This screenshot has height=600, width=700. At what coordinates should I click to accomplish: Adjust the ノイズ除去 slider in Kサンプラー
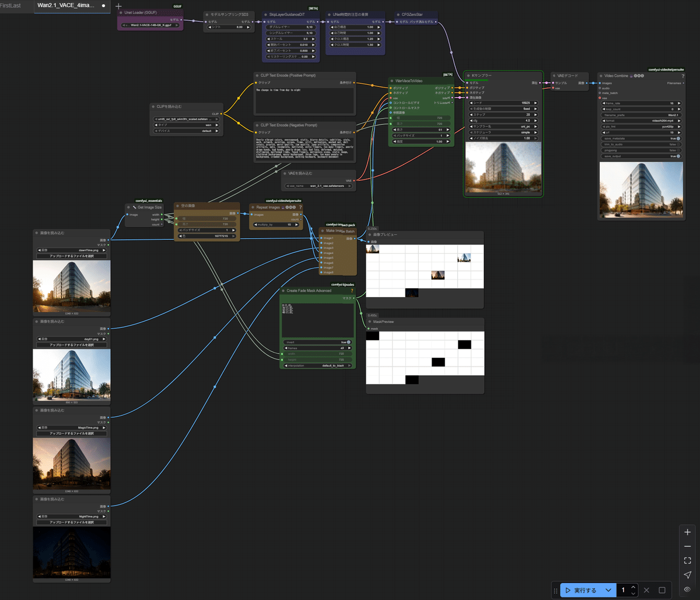(502, 138)
